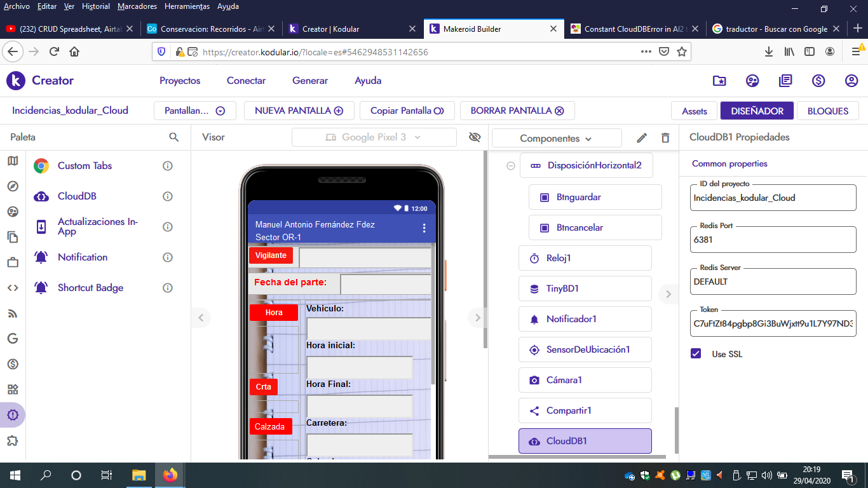
Task: Open the Maps category in palette sidebar
Action: (x=13, y=161)
